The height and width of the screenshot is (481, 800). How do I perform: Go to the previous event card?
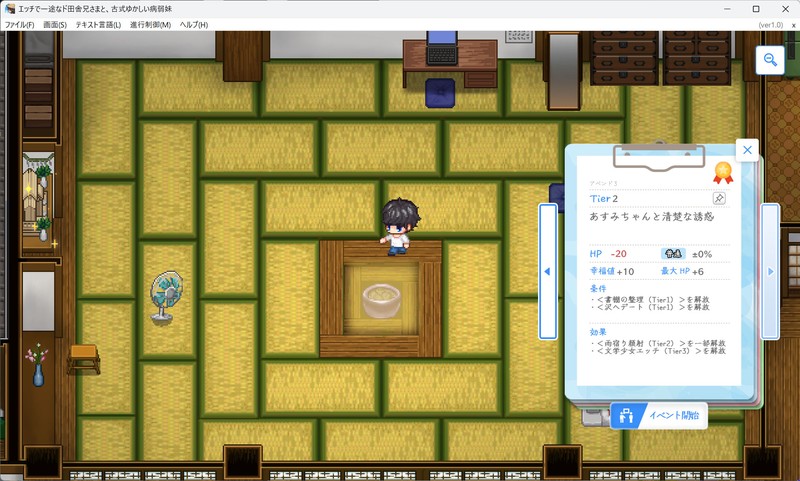coord(547,271)
